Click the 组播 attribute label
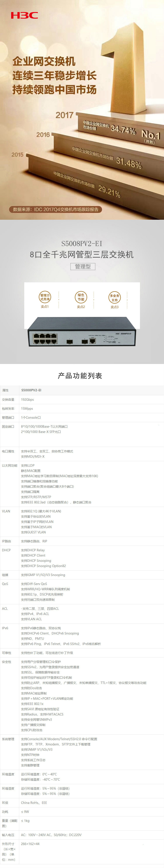The width and height of the screenshot is (164, 868). click(5, 575)
